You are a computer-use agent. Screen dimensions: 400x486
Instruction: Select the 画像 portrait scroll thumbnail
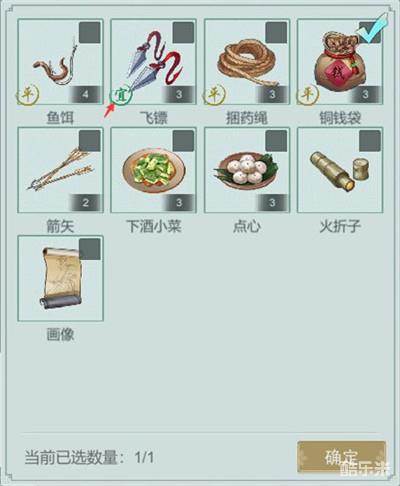[60, 278]
